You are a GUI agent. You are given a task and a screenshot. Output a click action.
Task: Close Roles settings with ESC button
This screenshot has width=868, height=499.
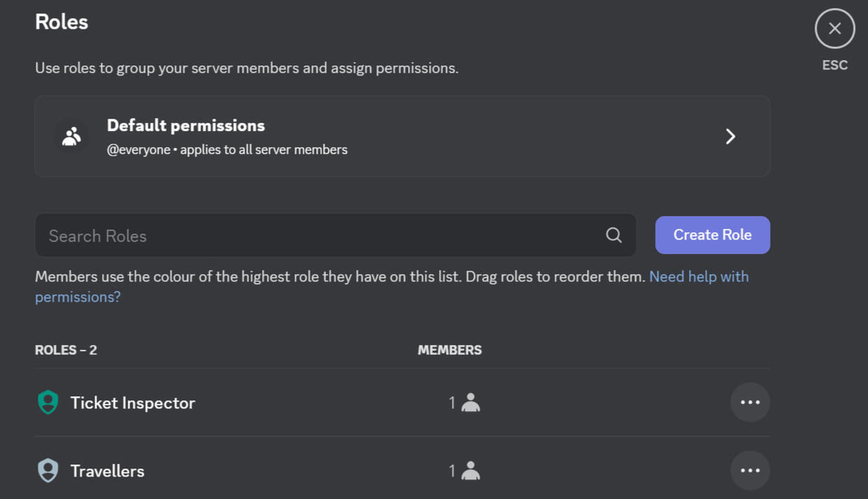tap(834, 29)
